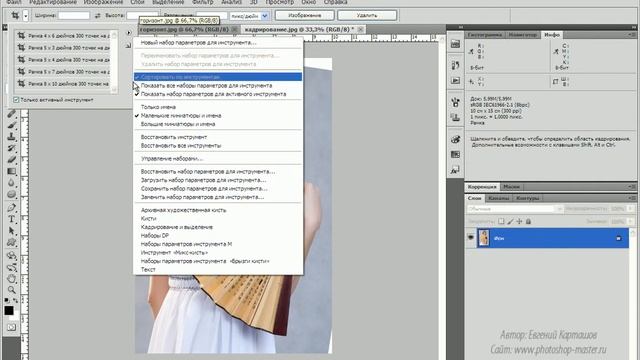This screenshot has width=640, height=360.
Task: Open the Swatches grid panel icon
Action: (456, 154)
